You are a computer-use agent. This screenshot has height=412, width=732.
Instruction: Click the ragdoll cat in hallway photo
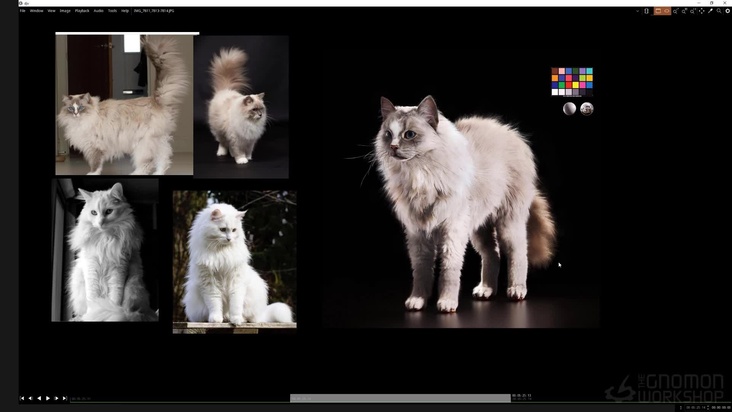point(124,105)
